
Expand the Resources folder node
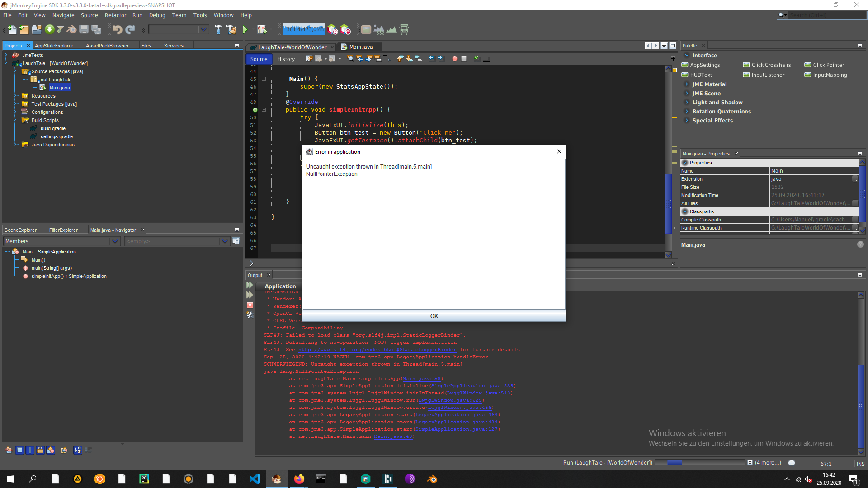[x=15, y=96]
